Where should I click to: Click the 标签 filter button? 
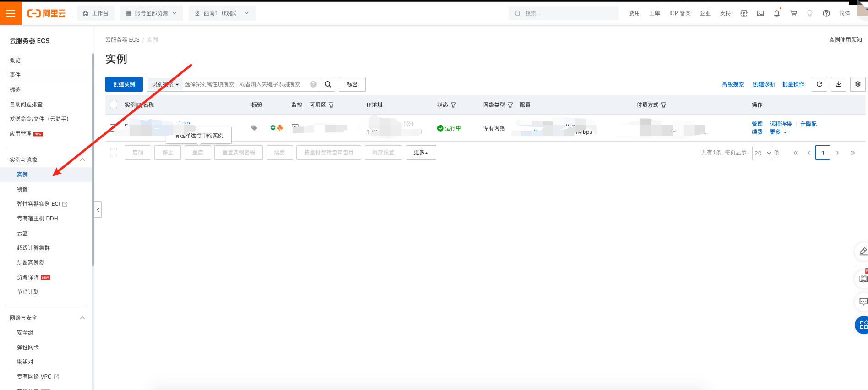(x=352, y=84)
